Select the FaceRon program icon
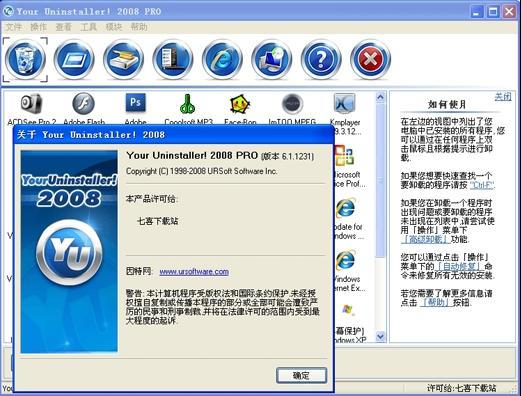The image size is (521, 396). pyautogui.click(x=240, y=104)
